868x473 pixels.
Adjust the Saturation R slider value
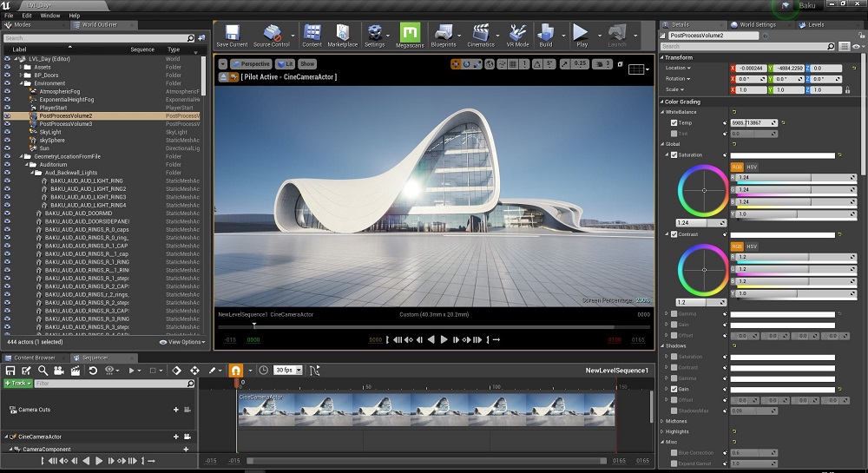point(794,178)
